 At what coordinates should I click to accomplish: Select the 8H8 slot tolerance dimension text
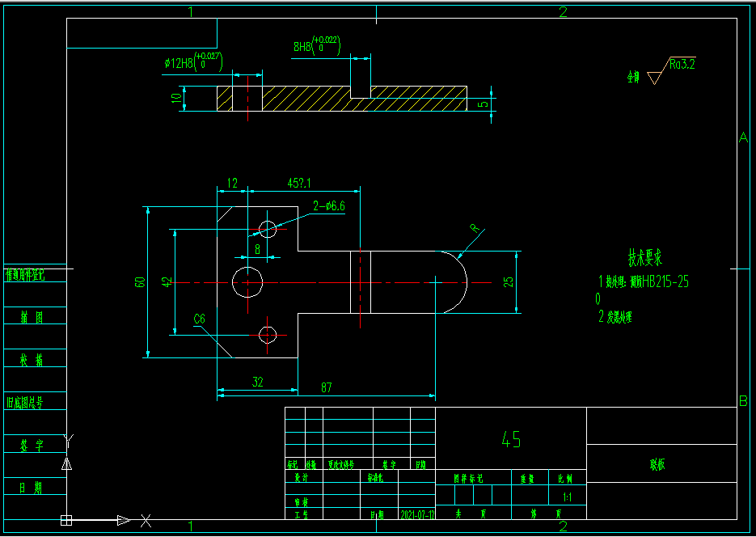click(317, 45)
